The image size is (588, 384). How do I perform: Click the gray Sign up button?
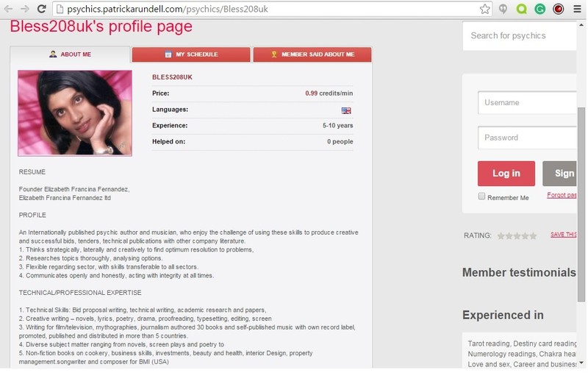[x=559, y=174]
